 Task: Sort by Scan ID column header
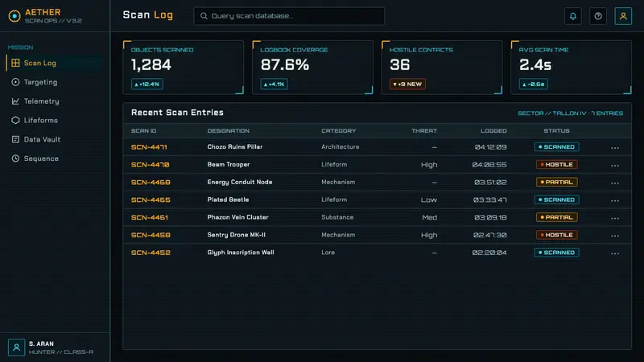pyautogui.click(x=143, y=131)
